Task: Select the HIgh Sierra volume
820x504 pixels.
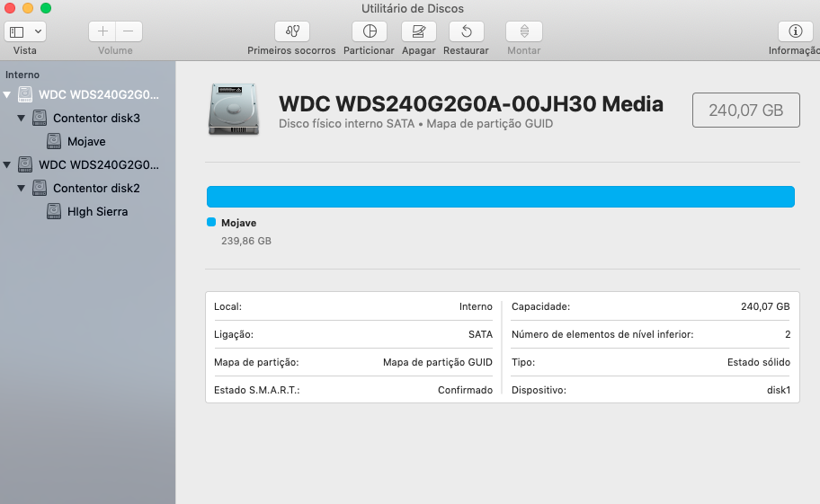Action: [97, 211]
